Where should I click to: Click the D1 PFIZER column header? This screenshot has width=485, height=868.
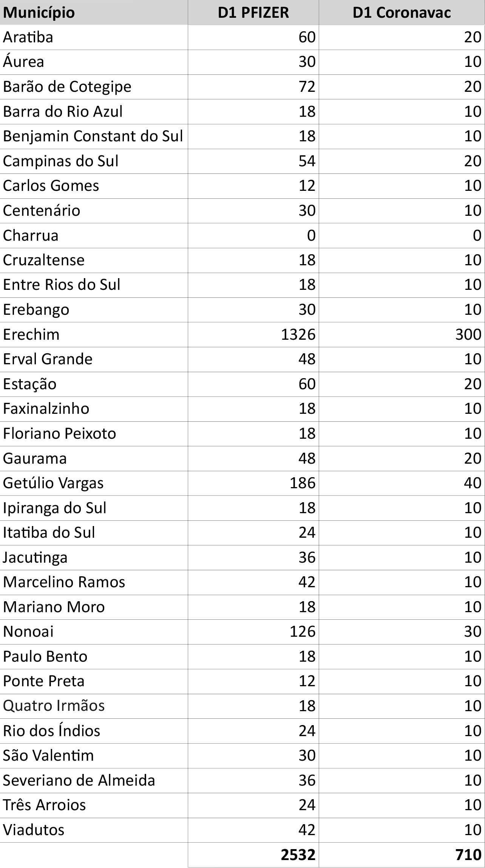[253, 12]
